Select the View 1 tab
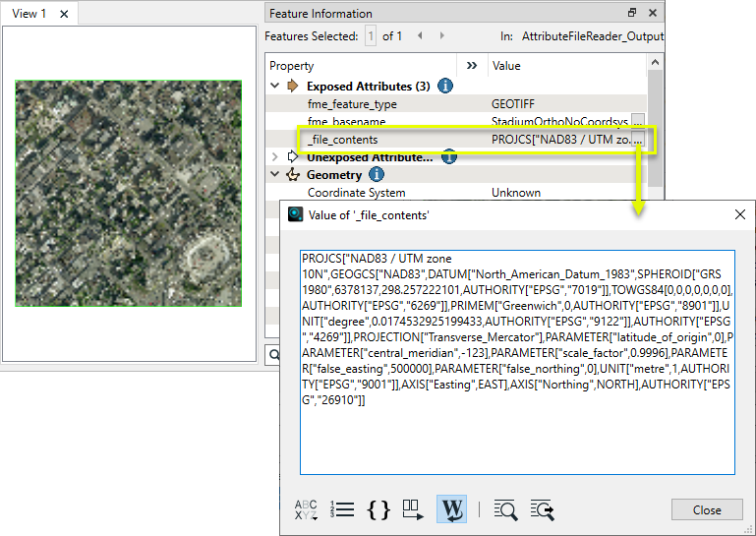Image resolution: width=756 pixels, height=536 pixels. point(29,14)
